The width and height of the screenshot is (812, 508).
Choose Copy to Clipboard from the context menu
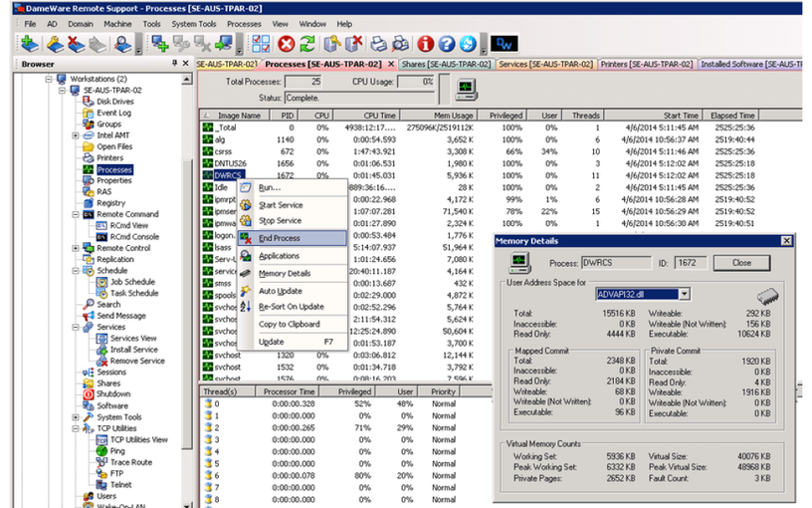293,325
